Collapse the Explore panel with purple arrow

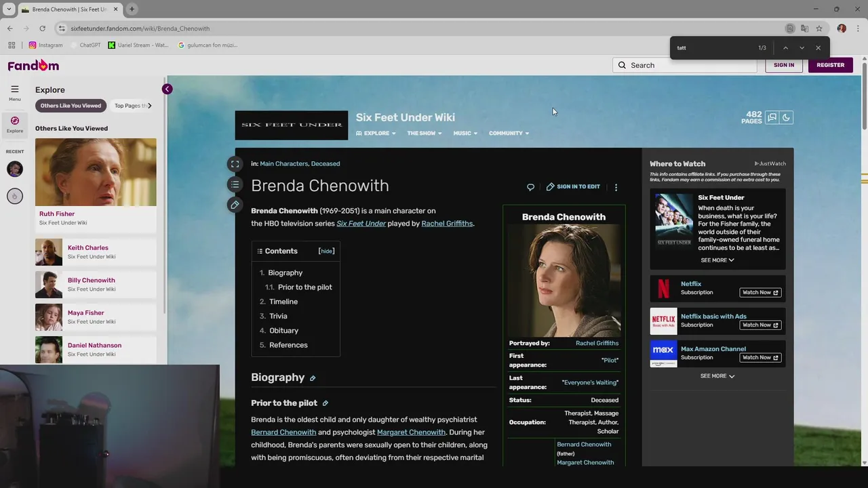(167, 89)
